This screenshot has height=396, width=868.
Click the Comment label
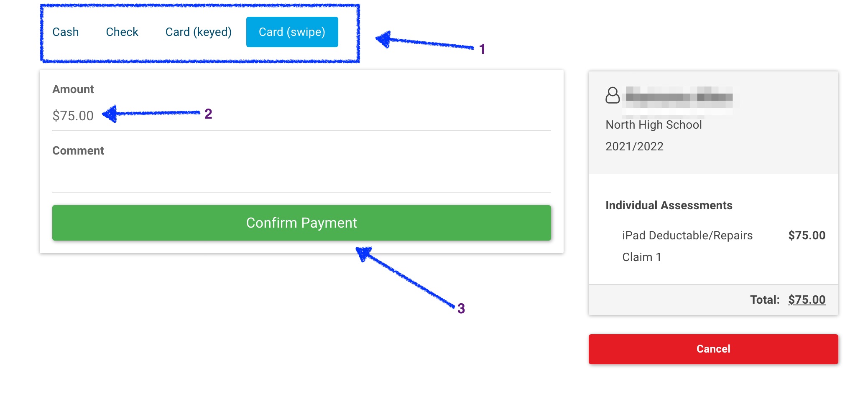(78, 151)
